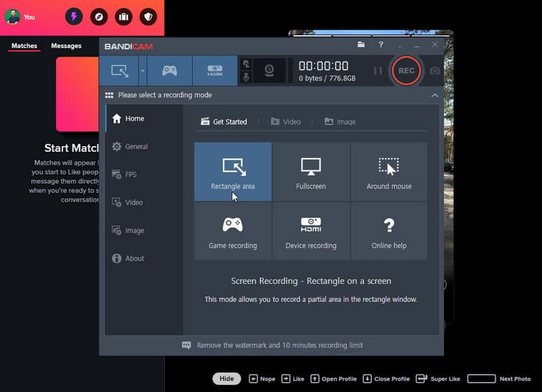Choose the Fullscreen recording tile
This screenshot has width=542, height=392.
coord(311,172)
